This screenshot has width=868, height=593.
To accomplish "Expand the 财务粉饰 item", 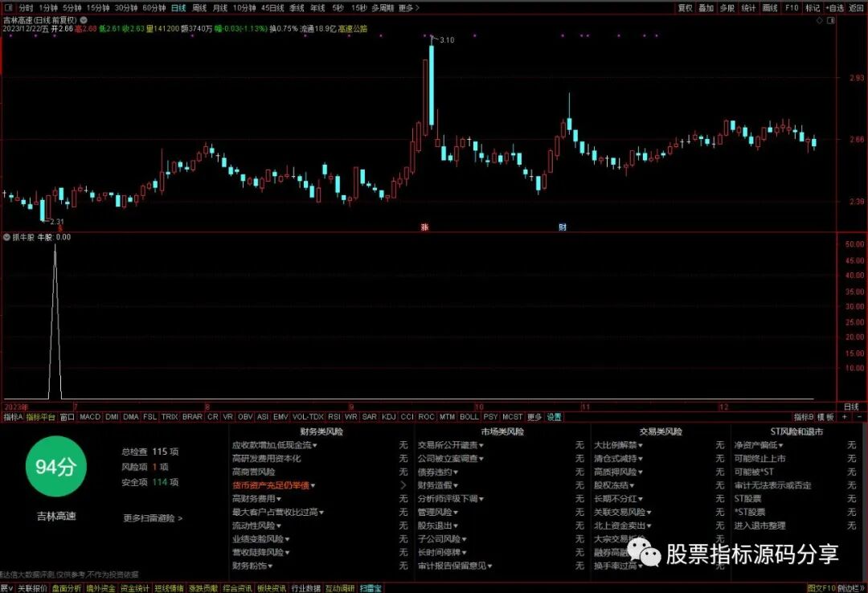I will pos(252,566).
